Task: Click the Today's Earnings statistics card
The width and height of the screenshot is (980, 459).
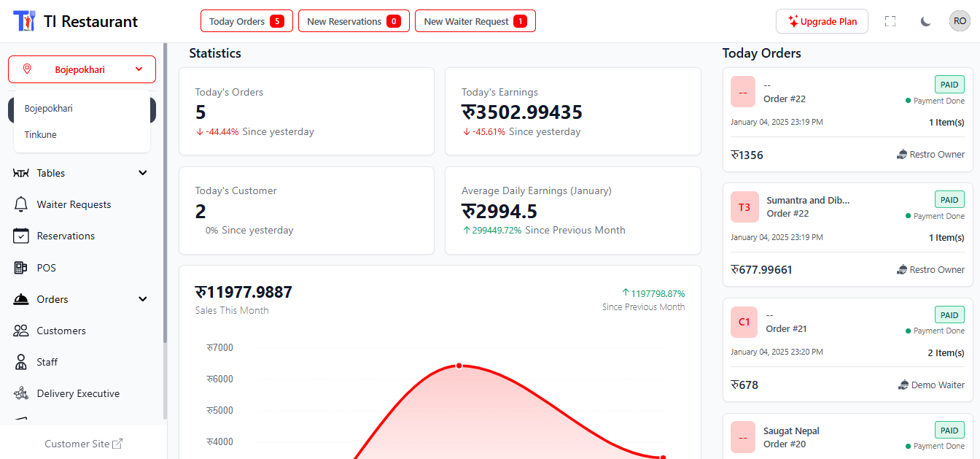Action: coord(573,112)
